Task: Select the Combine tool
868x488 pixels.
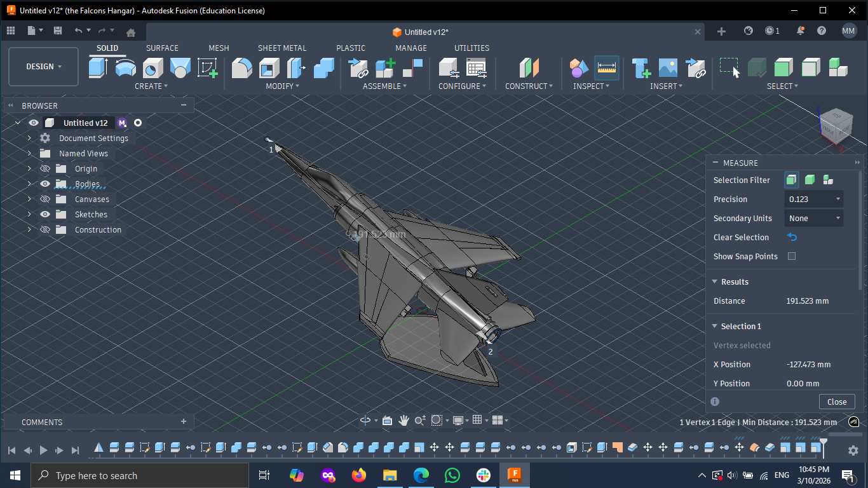Action: point(324,67)
